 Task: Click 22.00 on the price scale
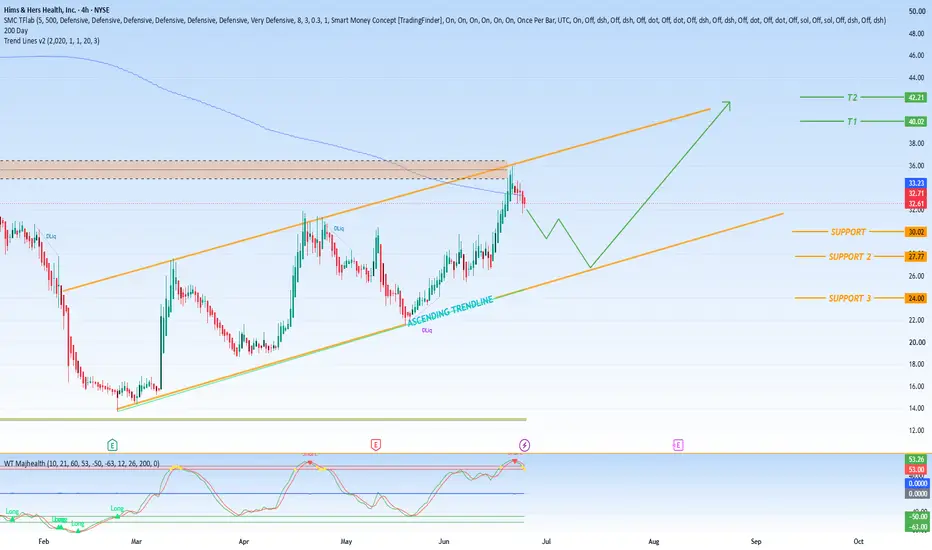916,320
